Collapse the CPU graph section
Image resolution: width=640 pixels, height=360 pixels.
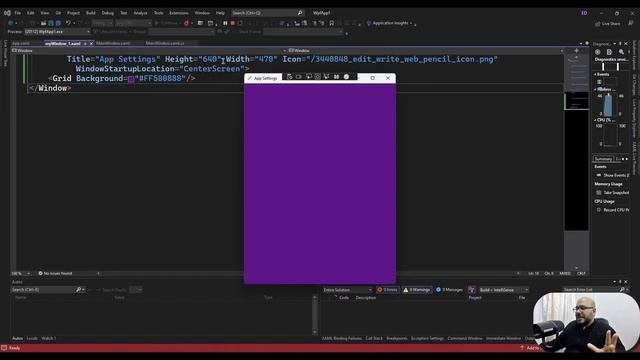[x=595, y=120]
